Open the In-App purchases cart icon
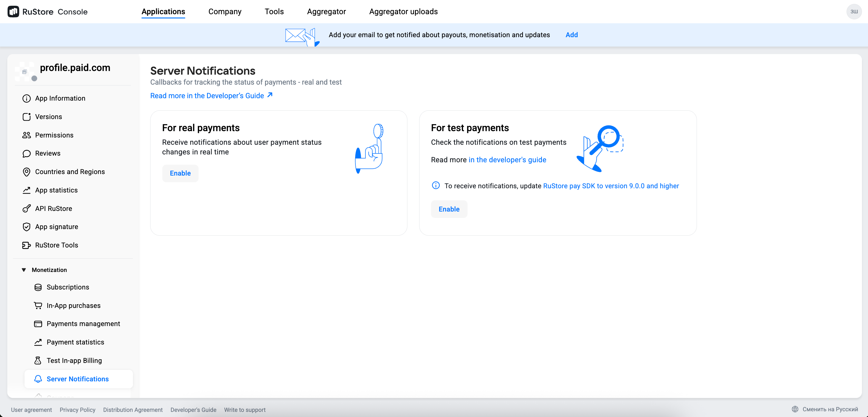868x417 pixels. [38, 305]
